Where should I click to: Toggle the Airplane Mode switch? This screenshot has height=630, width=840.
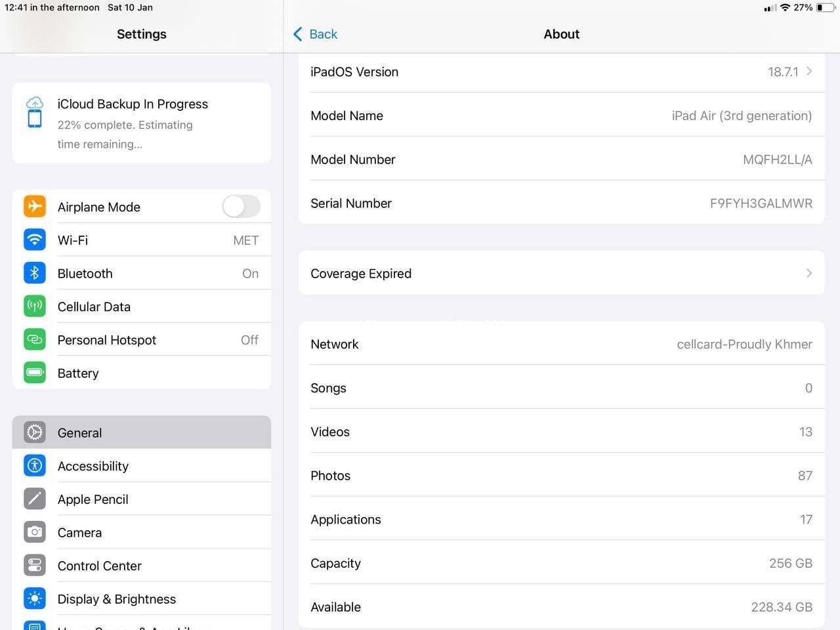coord(241,207)
